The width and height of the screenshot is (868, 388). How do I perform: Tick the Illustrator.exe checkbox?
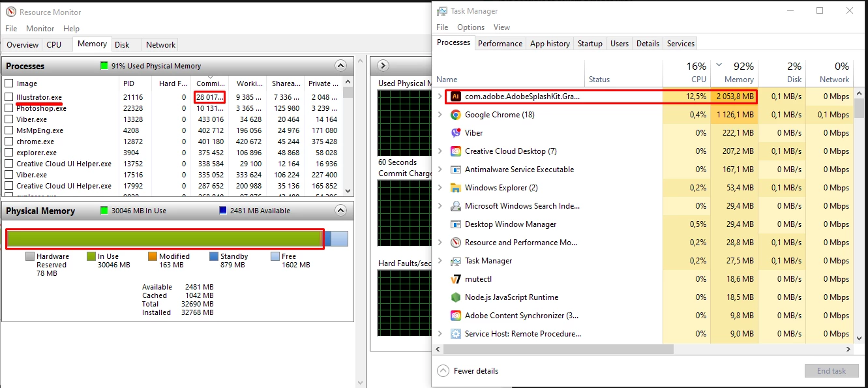(x=9, y=97)
